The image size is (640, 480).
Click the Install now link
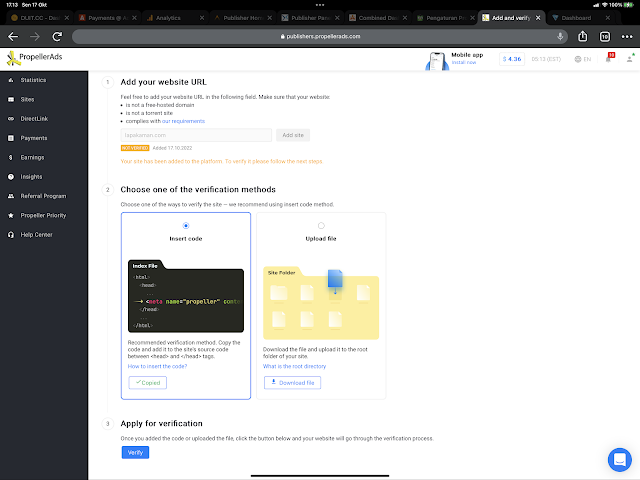coord(464,62)
